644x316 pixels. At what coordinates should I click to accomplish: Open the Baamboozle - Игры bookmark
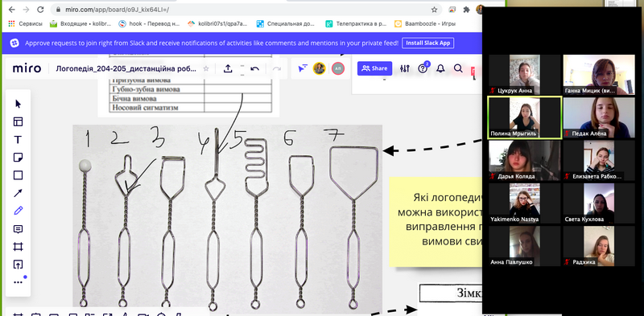[x=425, y=24]
